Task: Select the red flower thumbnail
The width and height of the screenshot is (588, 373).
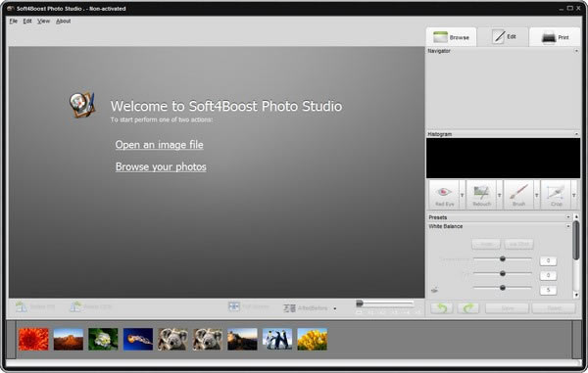Action: [x=33, y=340]
